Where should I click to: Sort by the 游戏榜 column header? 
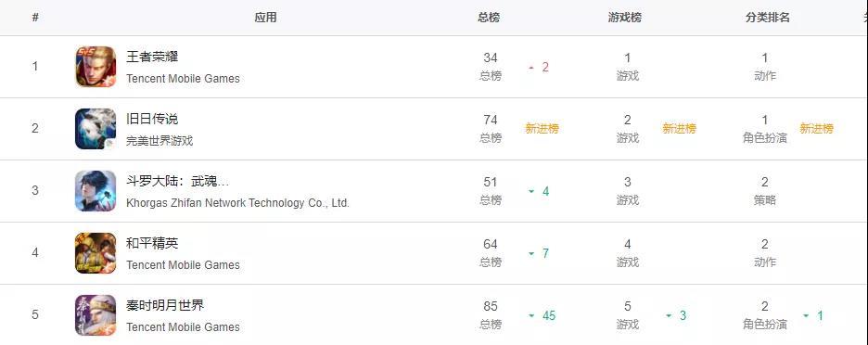(625, 18)
